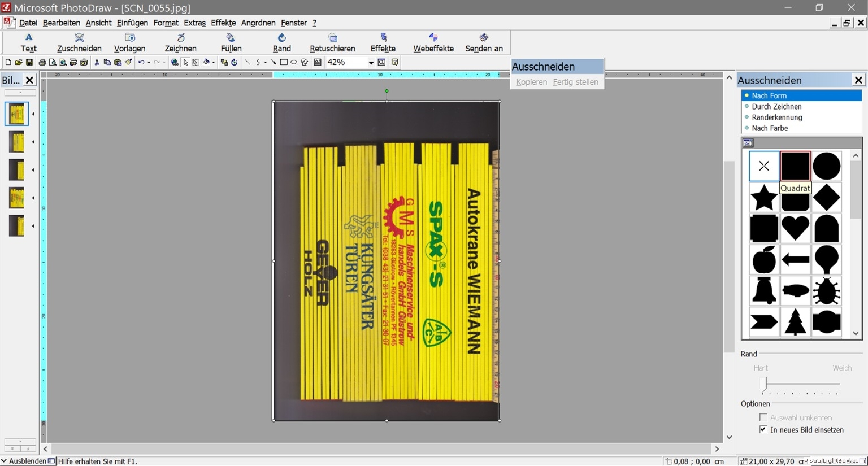
Task: Click the Paste clipboard toolbar icon
Action: tap(118, 62)
